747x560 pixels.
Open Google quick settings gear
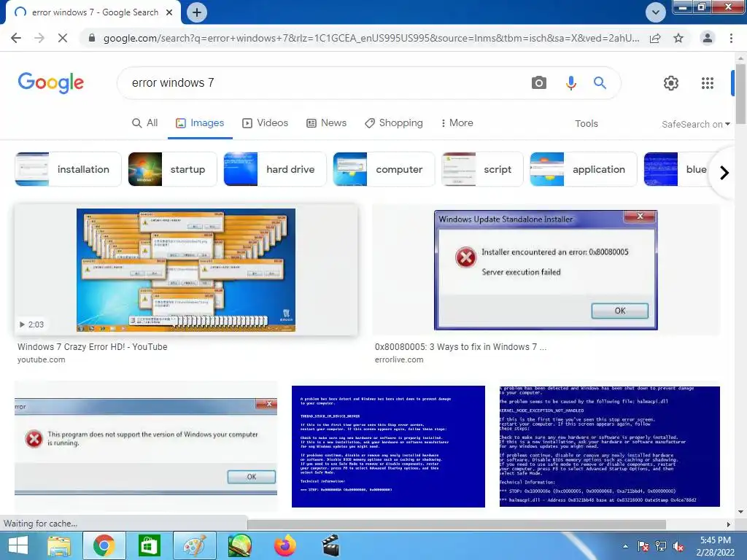(x=671, y=83)
